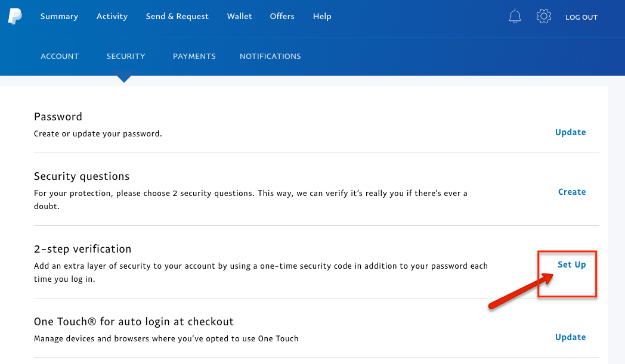
Task: Click Set Up for 2-step verification
Action: 571,265
